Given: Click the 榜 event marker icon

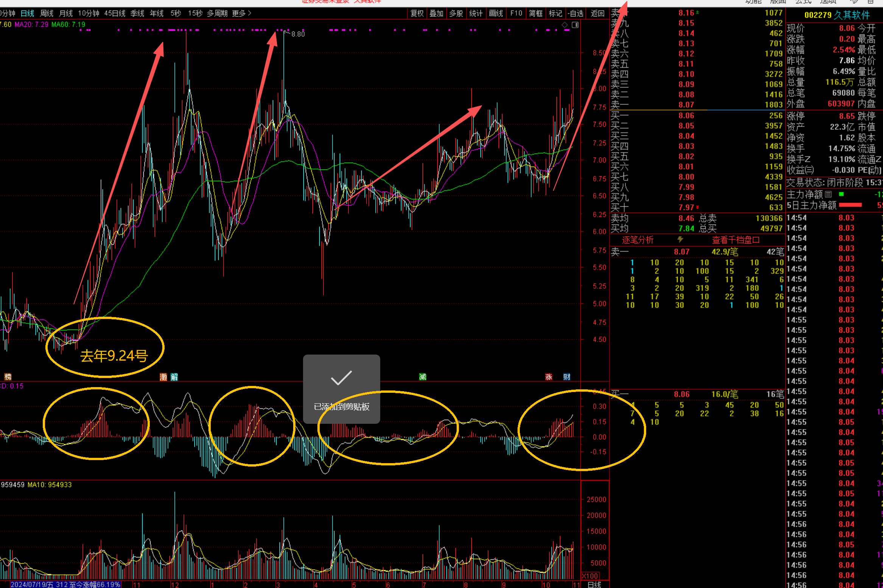Looking at the screenshot, I should pos(8,377).
